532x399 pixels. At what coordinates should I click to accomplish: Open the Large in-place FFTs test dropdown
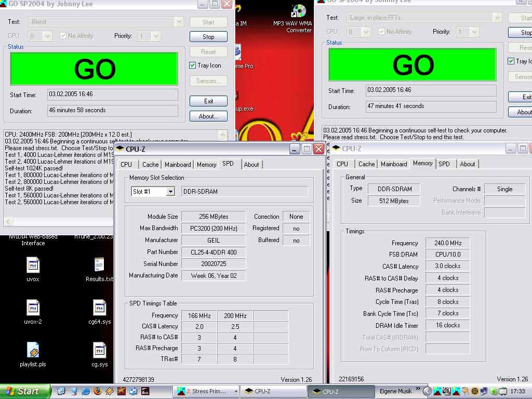pyautogui.click(x=497, y=18)
